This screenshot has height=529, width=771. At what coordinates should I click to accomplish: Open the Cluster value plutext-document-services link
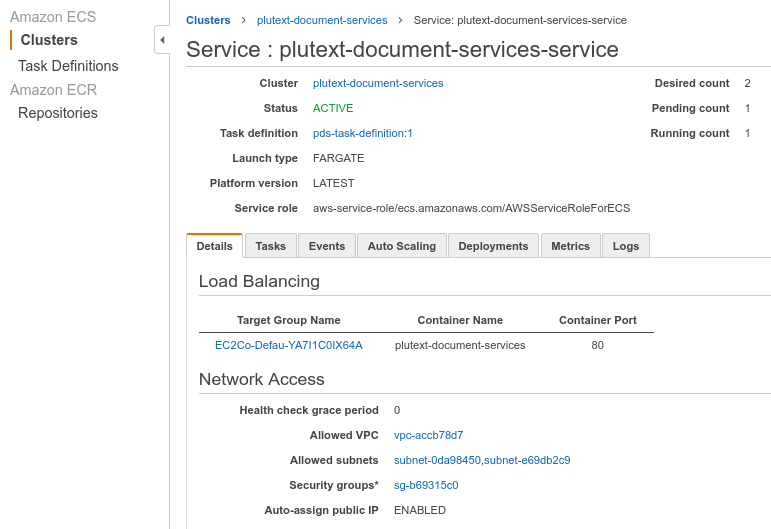tap(378, 83)
